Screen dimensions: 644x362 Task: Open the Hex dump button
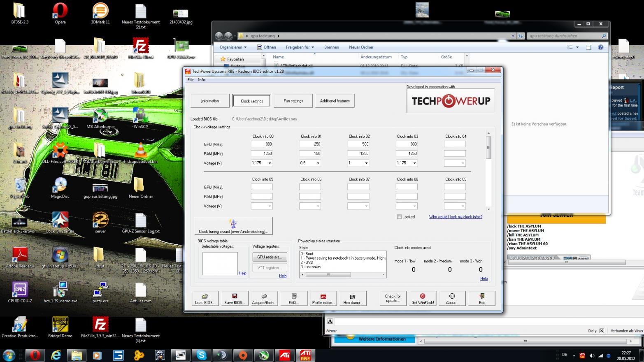point(352,298)
